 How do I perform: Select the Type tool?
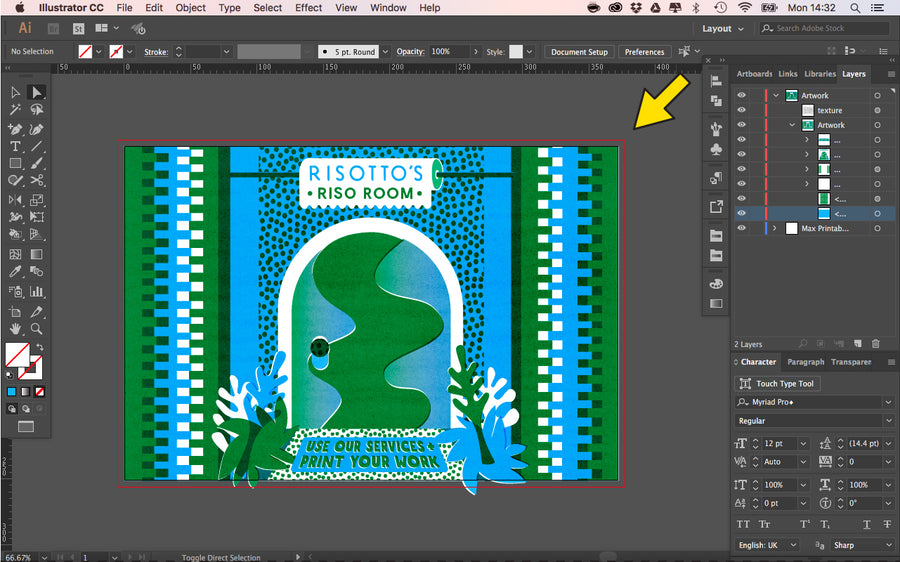(15, 146)
